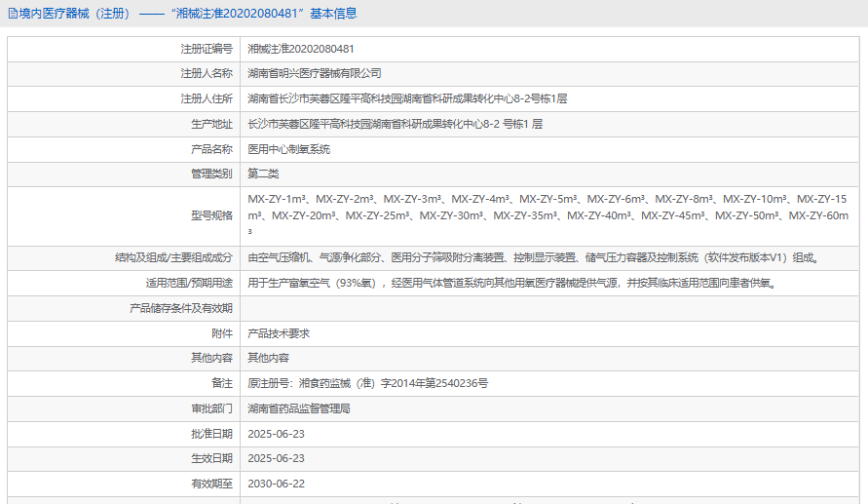The width and height of the screenshot is (868, 504).
Task: Click product name 医用中心制氧系统
Action: [x=289, y=149]
